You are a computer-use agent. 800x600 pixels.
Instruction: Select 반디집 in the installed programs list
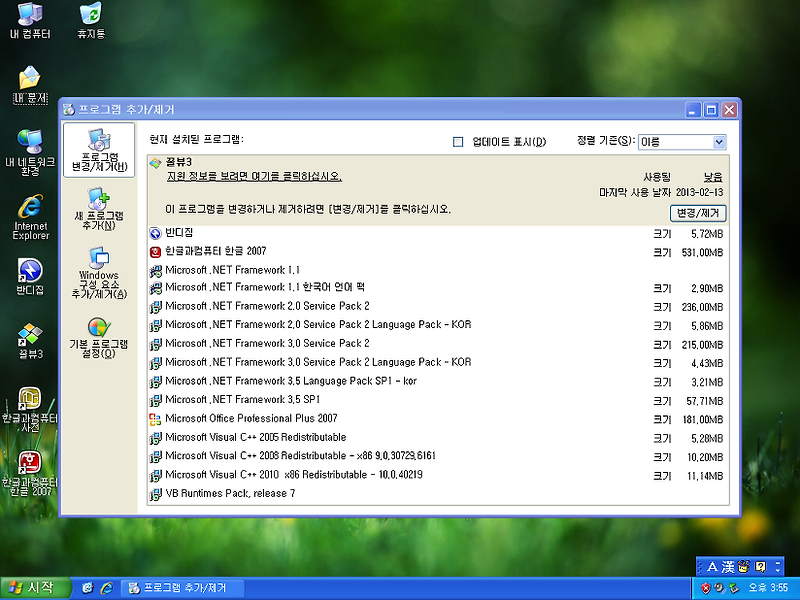tap(438, 234)
